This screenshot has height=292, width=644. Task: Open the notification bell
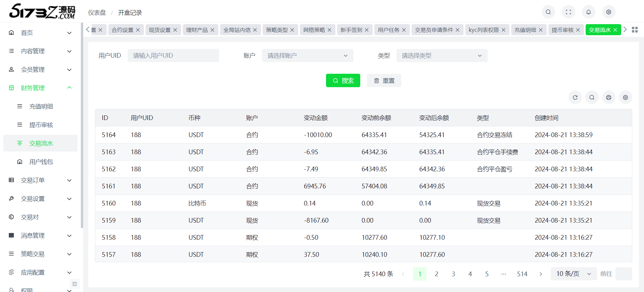click(x=588, y=12)
